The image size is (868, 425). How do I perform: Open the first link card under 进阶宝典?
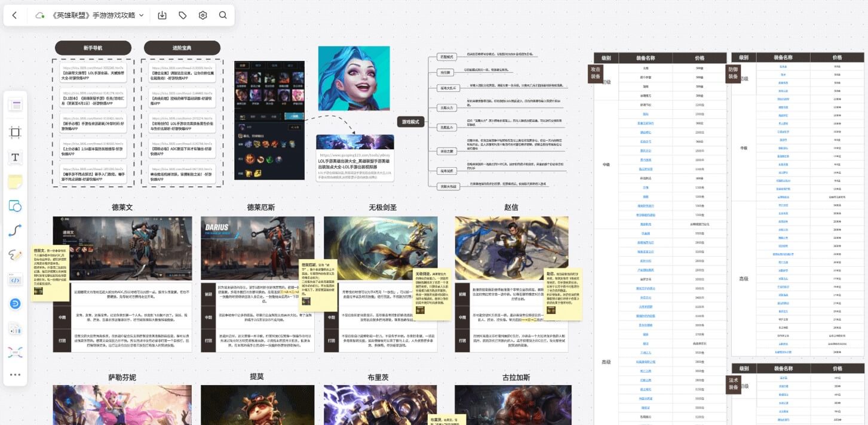(x=182, y=73)
